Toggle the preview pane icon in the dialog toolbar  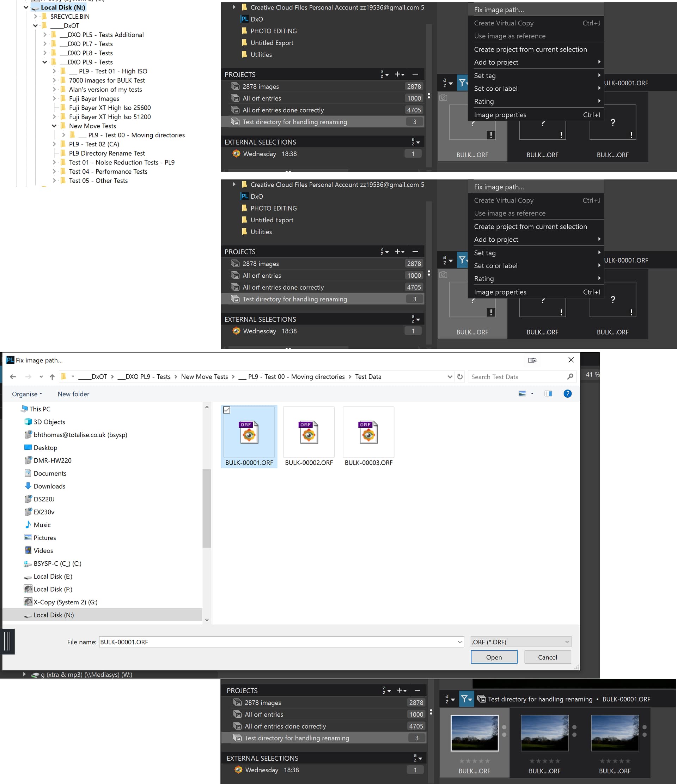tap(548, 393)
